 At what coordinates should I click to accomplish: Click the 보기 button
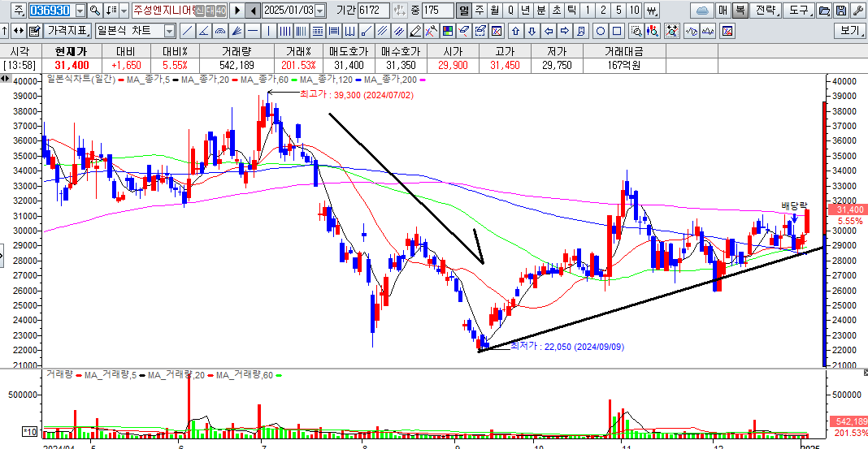click(x=850, y=31)
